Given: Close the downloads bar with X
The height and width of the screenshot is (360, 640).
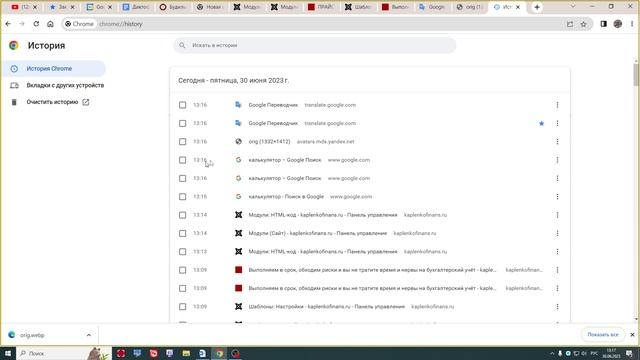Looking at the screenshot, I should 632,335.
